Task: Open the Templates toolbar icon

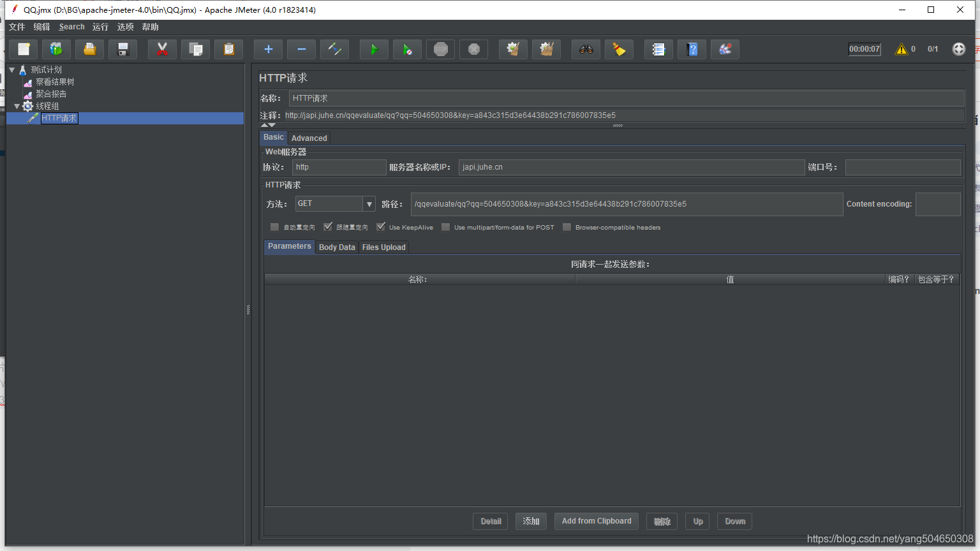Action: (57, 49)
